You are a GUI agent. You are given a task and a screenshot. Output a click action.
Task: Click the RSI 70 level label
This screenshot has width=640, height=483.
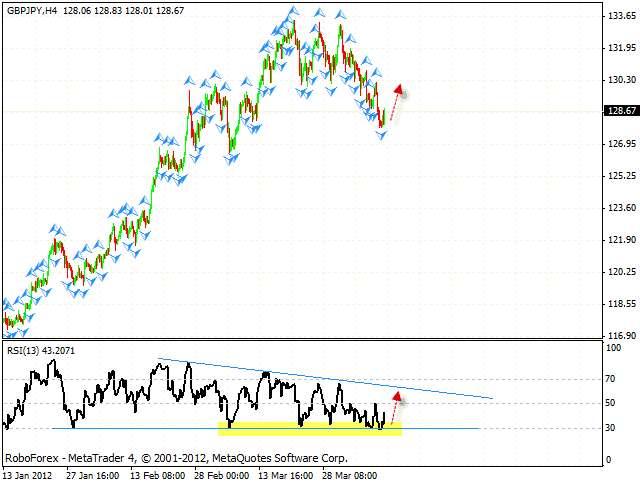click(612, 380)
